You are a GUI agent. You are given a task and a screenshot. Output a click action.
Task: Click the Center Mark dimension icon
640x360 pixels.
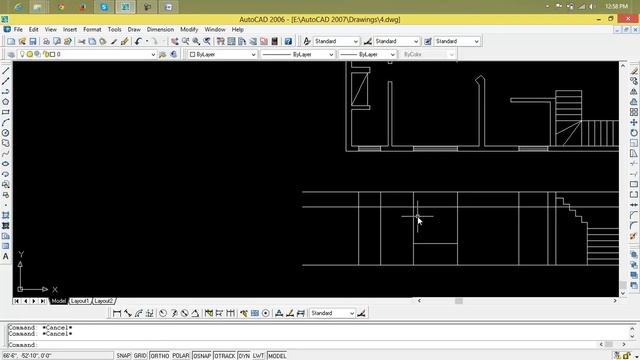click(x=266, y=313)
